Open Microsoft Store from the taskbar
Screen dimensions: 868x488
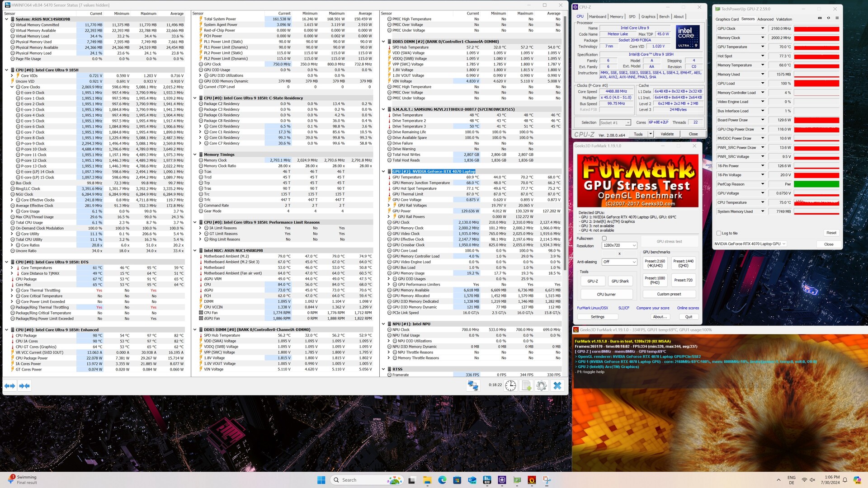[x=457, y=480]
